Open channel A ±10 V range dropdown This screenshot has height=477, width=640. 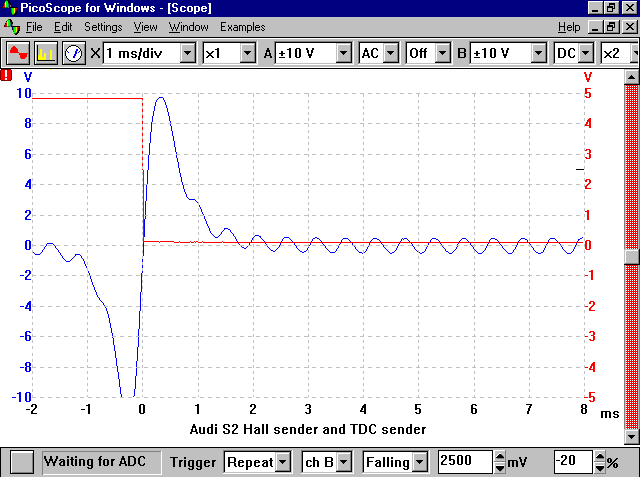click(343, 53)
